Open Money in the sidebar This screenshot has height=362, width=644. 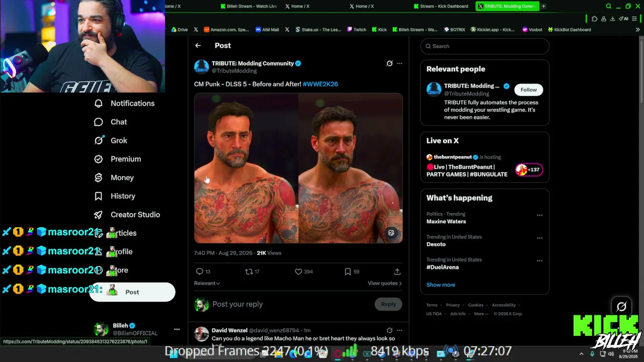coord(114,177)
